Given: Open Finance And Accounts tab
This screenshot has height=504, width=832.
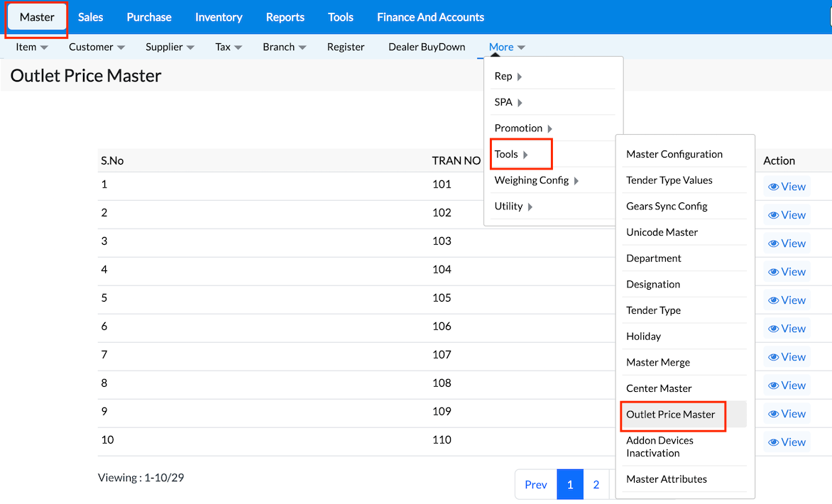Looking at the screenshot, I should (430, 17).
